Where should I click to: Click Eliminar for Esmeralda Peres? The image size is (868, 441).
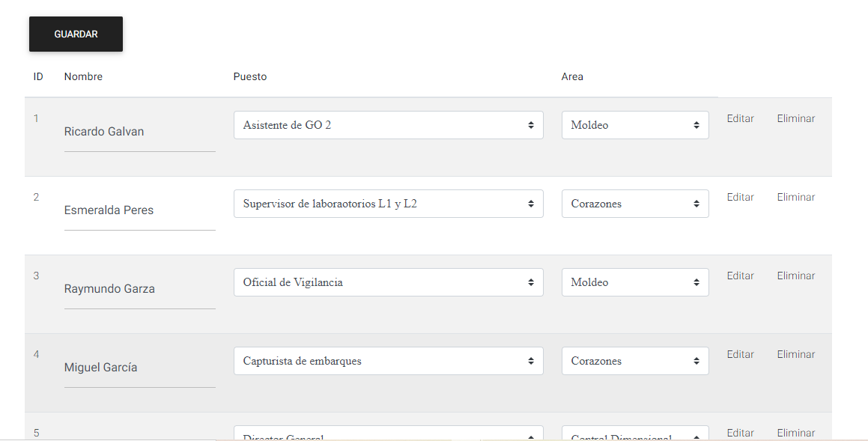pyautogui.click(x=795, y=197)
